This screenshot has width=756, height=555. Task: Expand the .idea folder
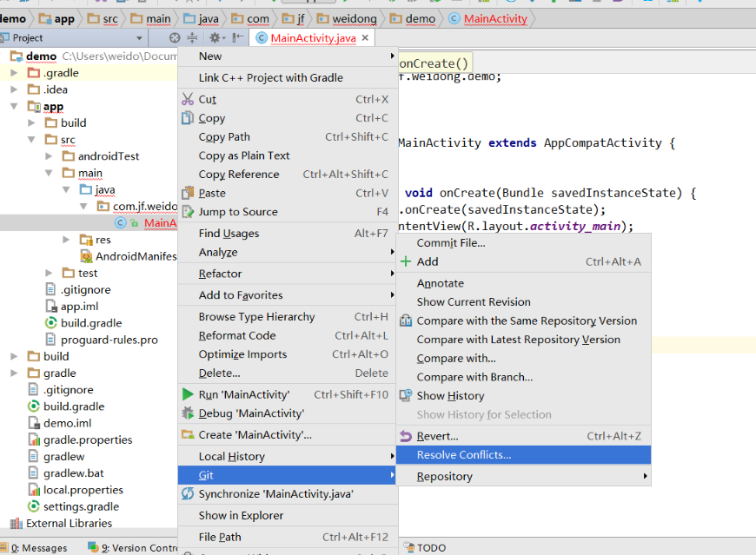click(x=14, y=89)
